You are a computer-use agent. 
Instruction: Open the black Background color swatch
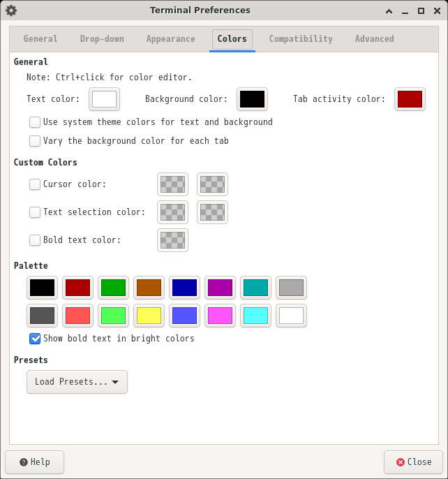(252, 99)
